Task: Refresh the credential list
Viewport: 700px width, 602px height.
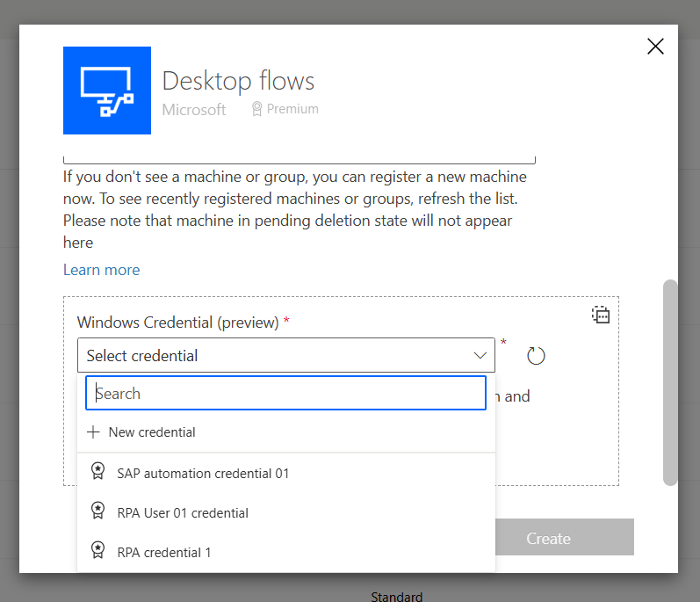Action: pyautogui.click(x=536, y=356)
